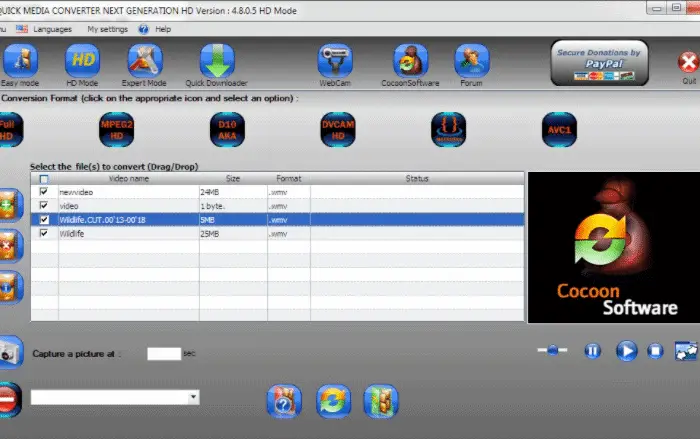The height and width of the screenshot is (439, 700).
Task: Select the newvideo file name
Action: 76,192
